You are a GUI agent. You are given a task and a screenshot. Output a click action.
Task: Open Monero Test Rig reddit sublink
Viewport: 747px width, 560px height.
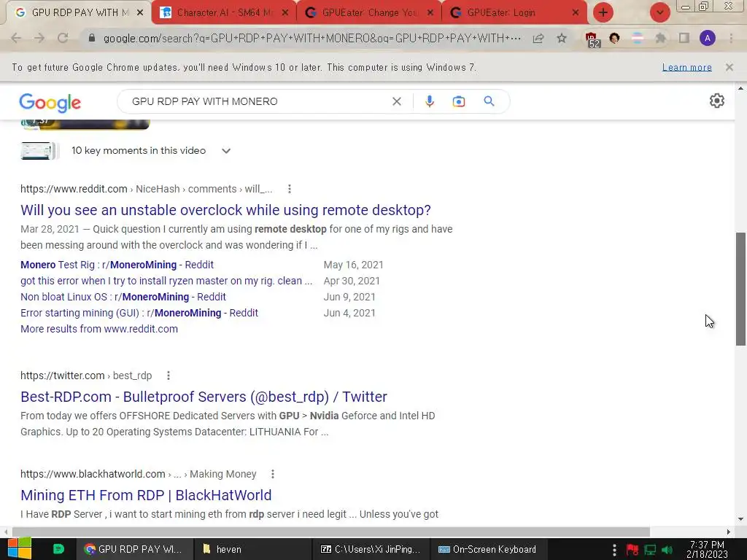(117, 265)
